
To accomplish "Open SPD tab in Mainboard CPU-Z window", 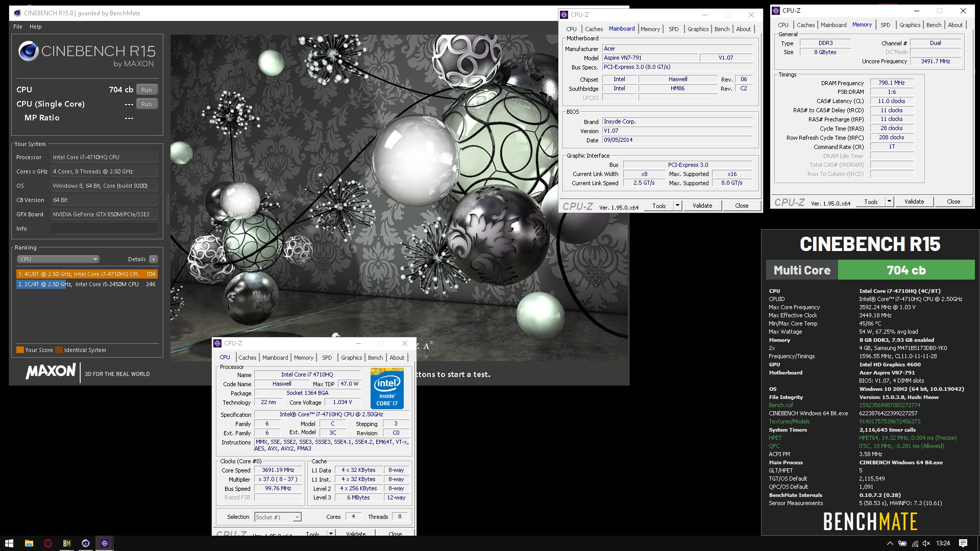I will (674, 29).
